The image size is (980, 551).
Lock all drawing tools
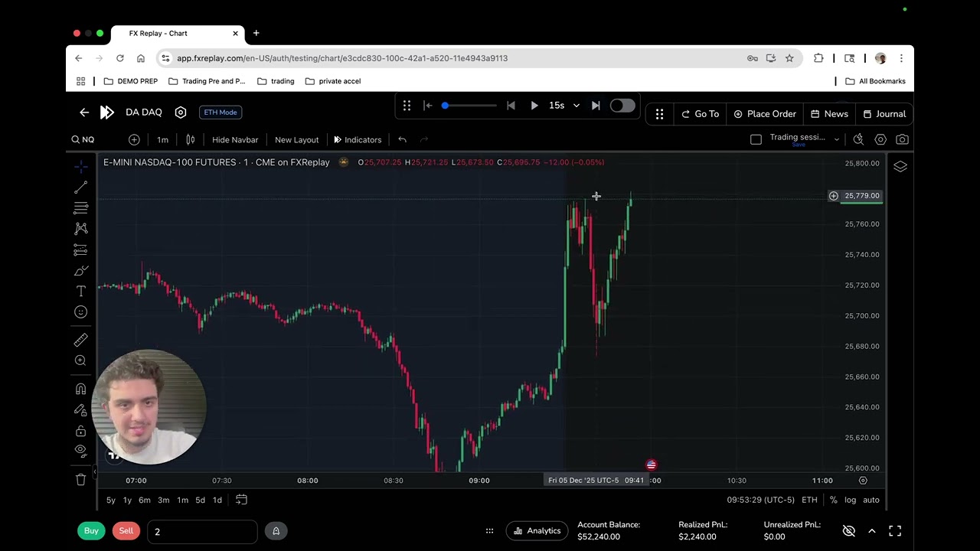80,431
